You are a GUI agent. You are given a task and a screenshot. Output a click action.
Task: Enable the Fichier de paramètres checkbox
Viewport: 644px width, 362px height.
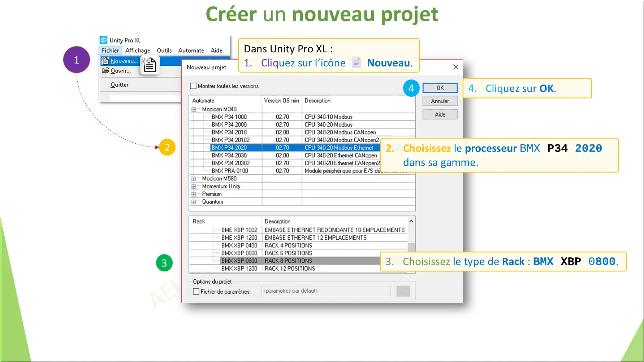click(x=195, y=291)
